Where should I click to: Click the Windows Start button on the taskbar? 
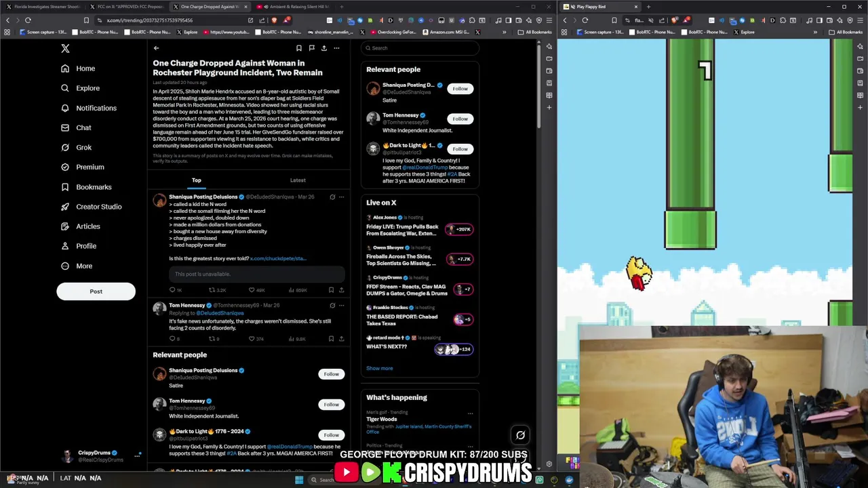(x=299, y=480)
